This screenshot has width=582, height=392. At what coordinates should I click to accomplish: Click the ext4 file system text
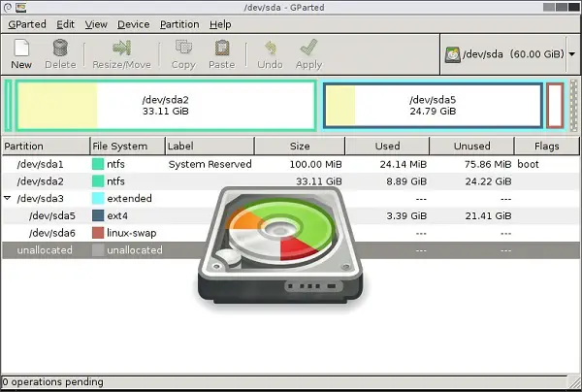point(117,215)
